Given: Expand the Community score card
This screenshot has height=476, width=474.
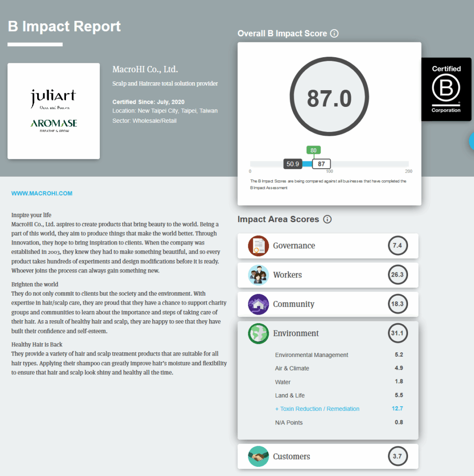Looking at the screenshot, I should pos(328,304).
